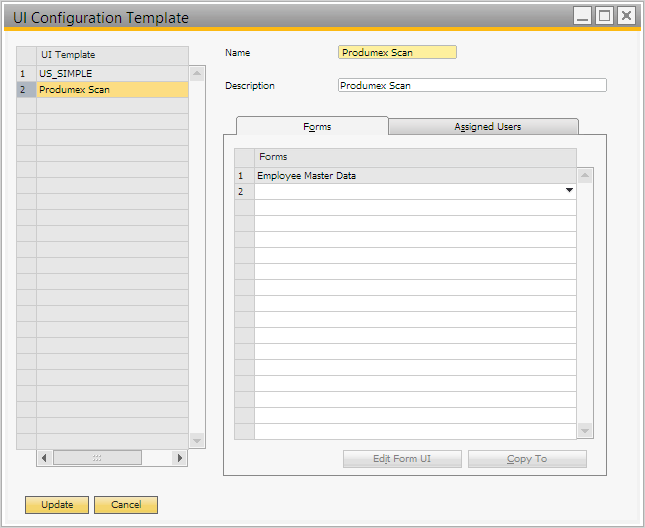Click the horizontal scrollbar thumb of template list

pos(97,457)
